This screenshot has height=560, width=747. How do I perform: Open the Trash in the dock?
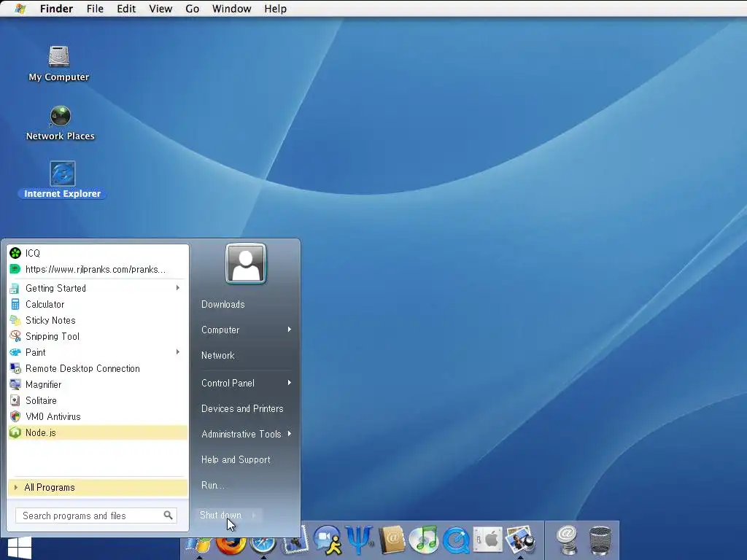point(600,540)
